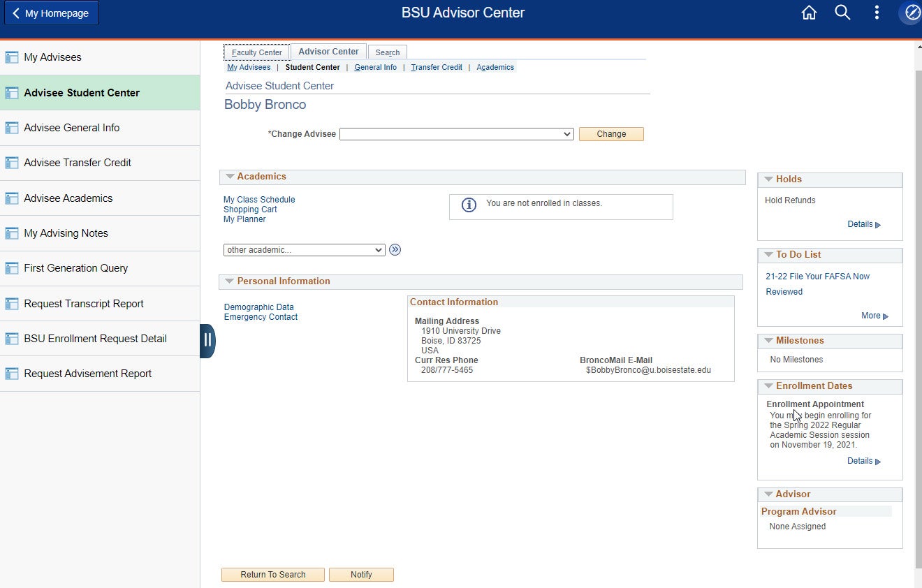Click the icon beside Request Advisement Report
The image size is (922, 588).
tap(11, 374)
